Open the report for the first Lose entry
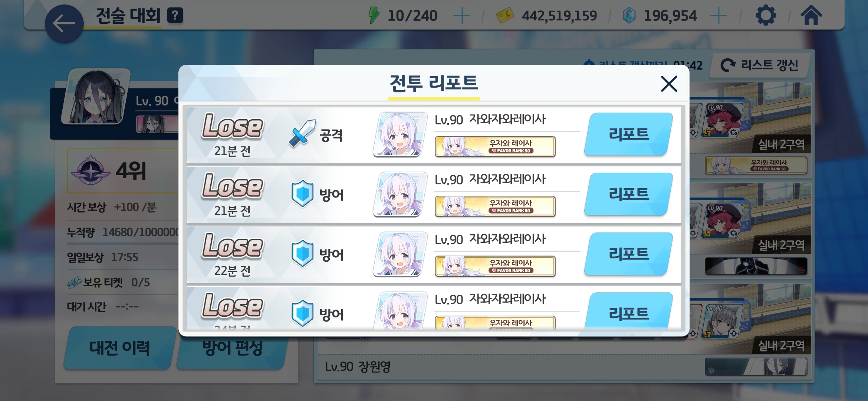The height and width of the screenshot is (401, 868). pos(629,134)
